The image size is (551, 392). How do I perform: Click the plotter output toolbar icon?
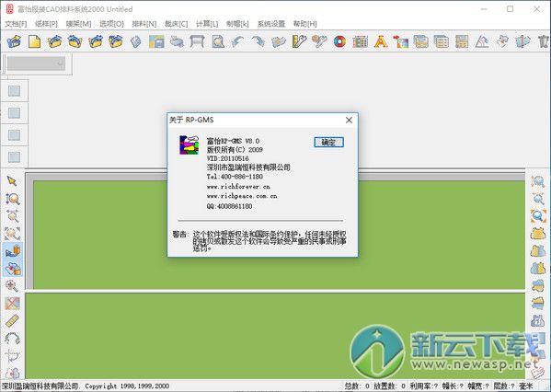tap(197, 41)
